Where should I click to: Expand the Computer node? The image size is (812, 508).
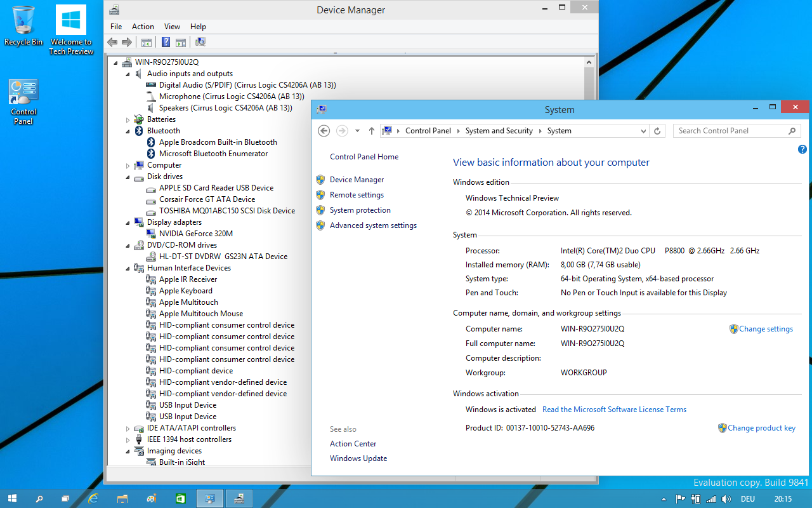pos(128,165)
